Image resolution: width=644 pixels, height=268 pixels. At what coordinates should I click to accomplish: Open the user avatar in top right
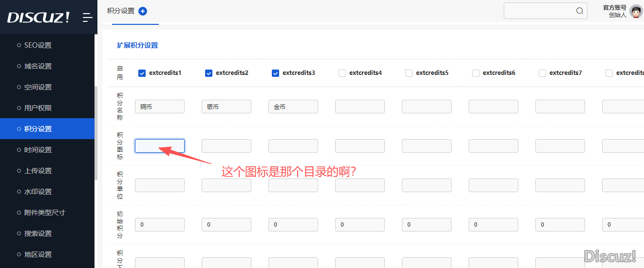(x=636, y=11)
